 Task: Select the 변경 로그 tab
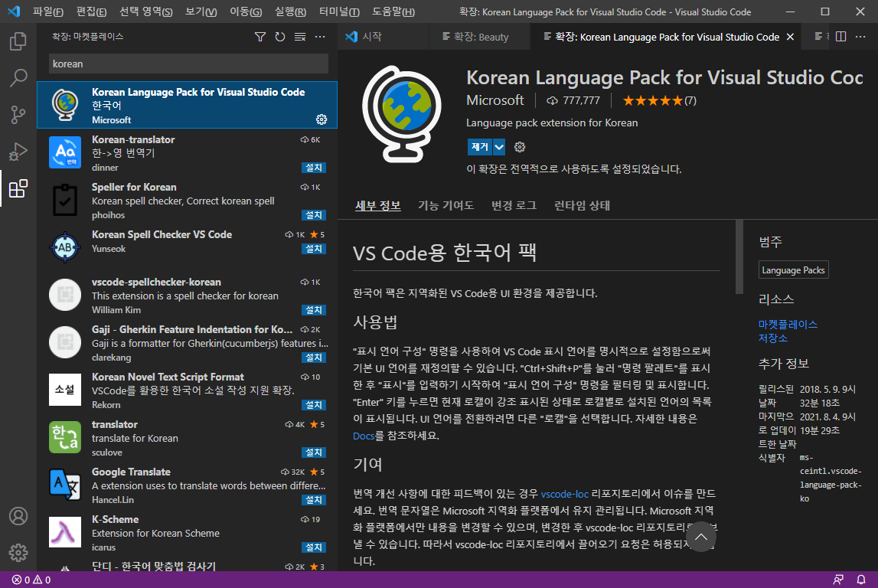pyautogui.click(x=514, y=205)
